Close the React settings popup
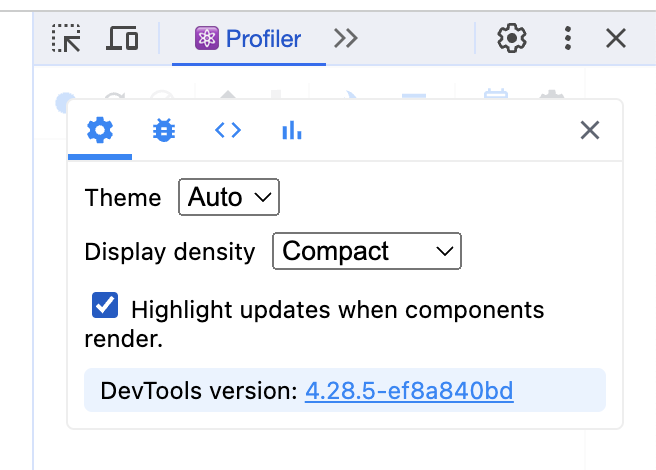Image resolution: width=656 pixels, height=470 pixels. point(590,130)
